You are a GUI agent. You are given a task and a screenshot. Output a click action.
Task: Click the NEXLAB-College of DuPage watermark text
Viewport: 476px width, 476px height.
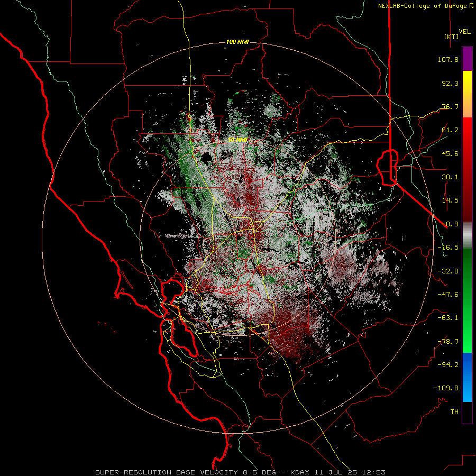[x=425, y=6]
